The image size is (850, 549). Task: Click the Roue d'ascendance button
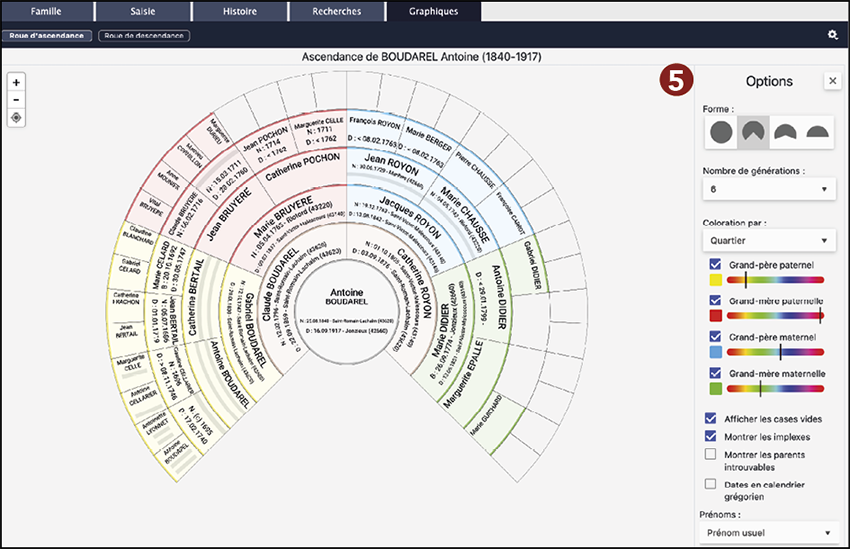point(47,36)
